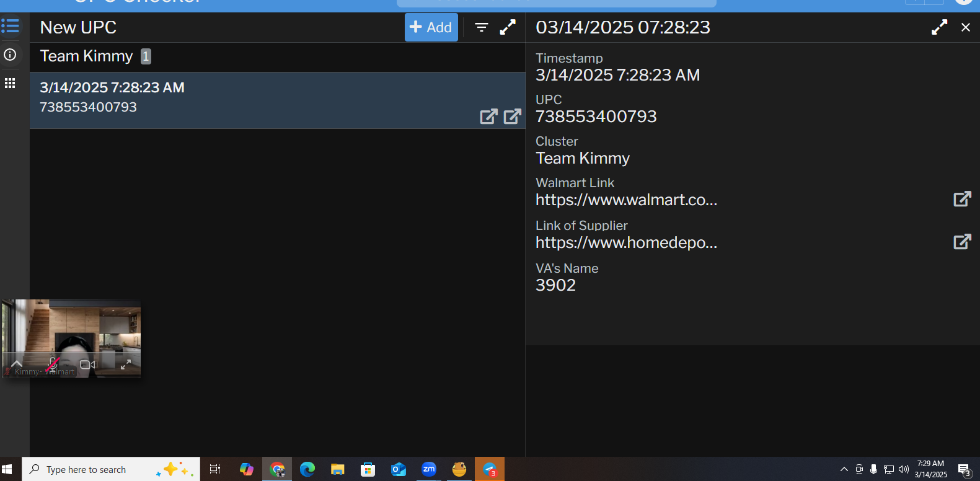The height and width of the screenshot is (481, 980).
Task: Select the UPC value 738553400793 in details
Action: point(596,117)
